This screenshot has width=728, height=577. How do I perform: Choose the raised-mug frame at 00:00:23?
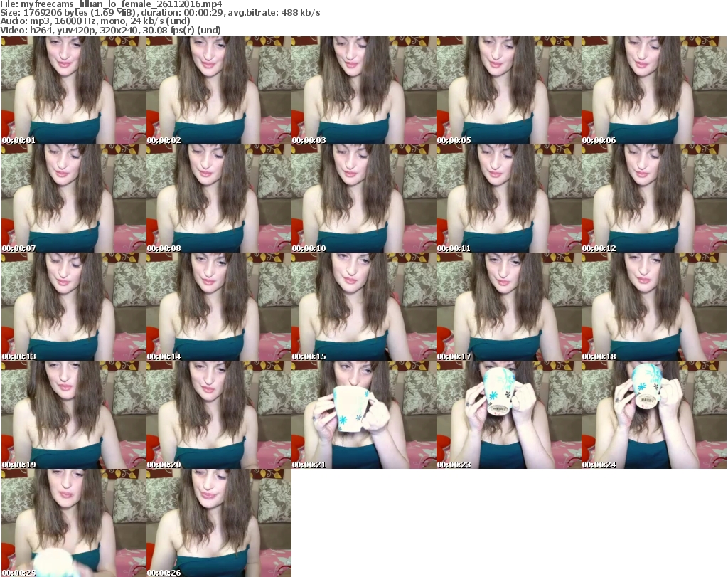tap(509, 415)
